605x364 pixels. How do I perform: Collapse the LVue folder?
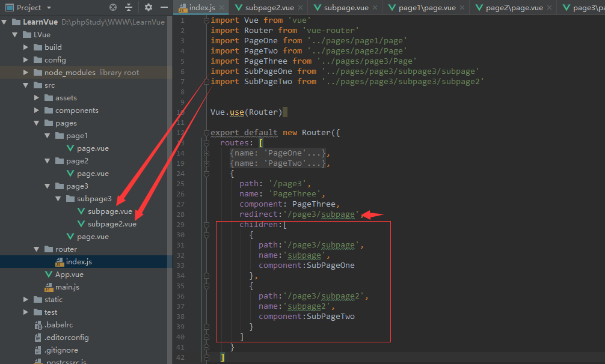pyautogui.click(x=15, y=35)
